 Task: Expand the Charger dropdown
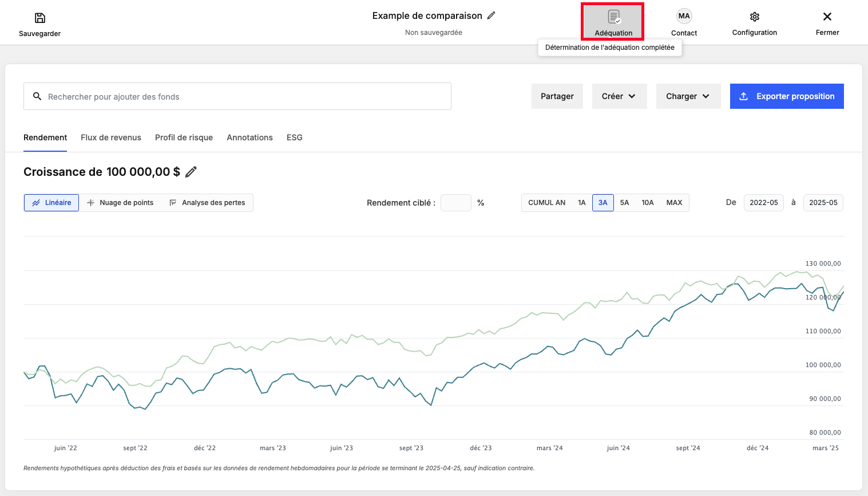[688, 96]
